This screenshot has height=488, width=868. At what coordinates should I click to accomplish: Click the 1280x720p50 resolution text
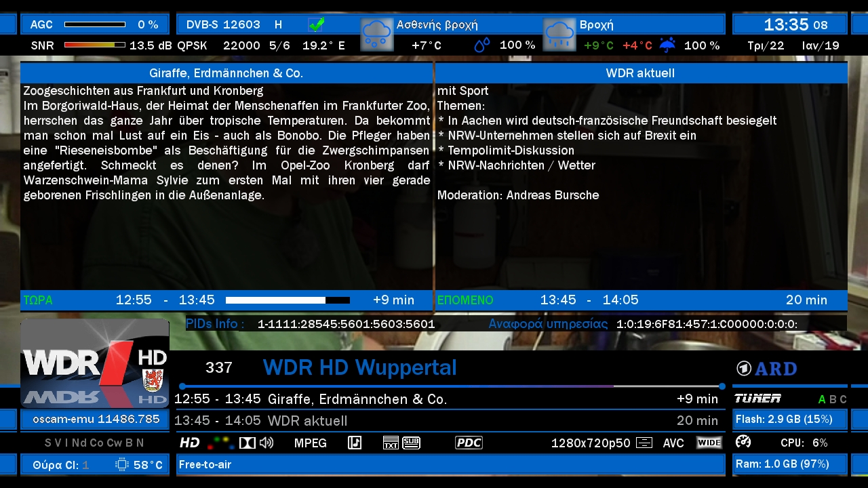pos(591,443)
